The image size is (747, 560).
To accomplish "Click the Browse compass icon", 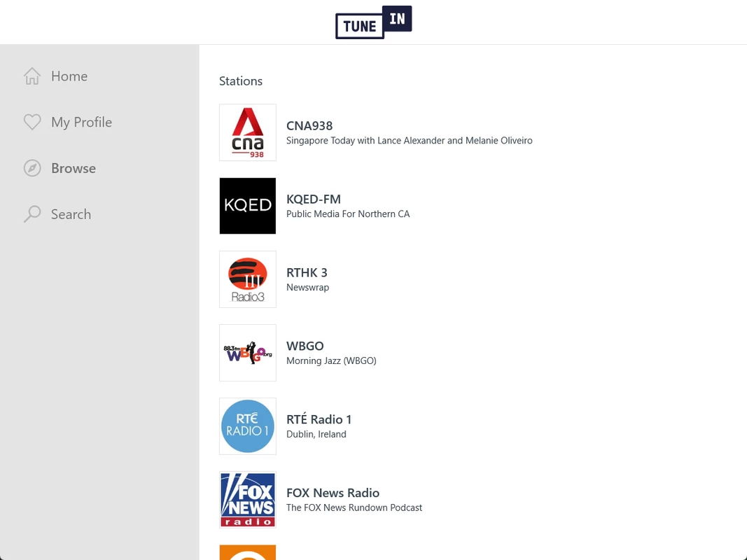I will point(32,168).
